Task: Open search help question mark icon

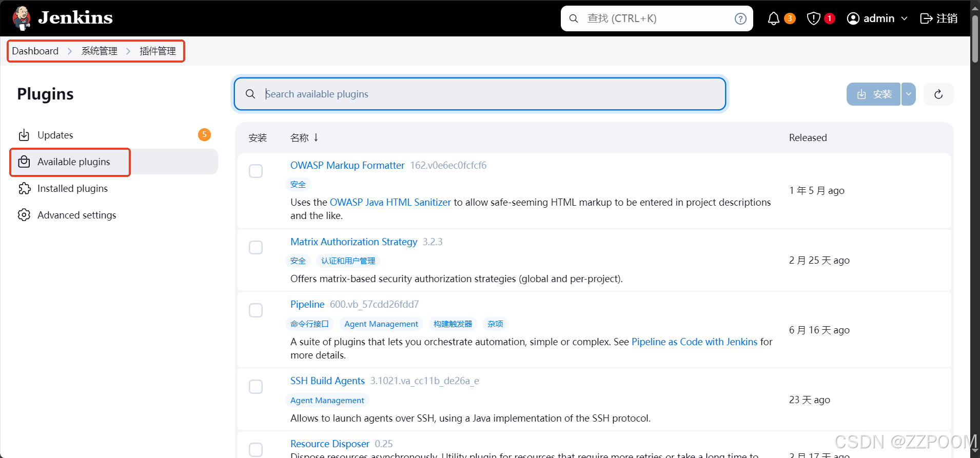Action: (740, 19)
